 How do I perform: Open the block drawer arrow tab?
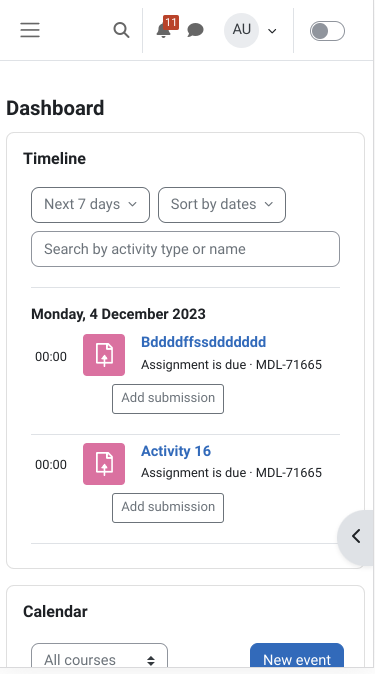[x=356, y=536]
